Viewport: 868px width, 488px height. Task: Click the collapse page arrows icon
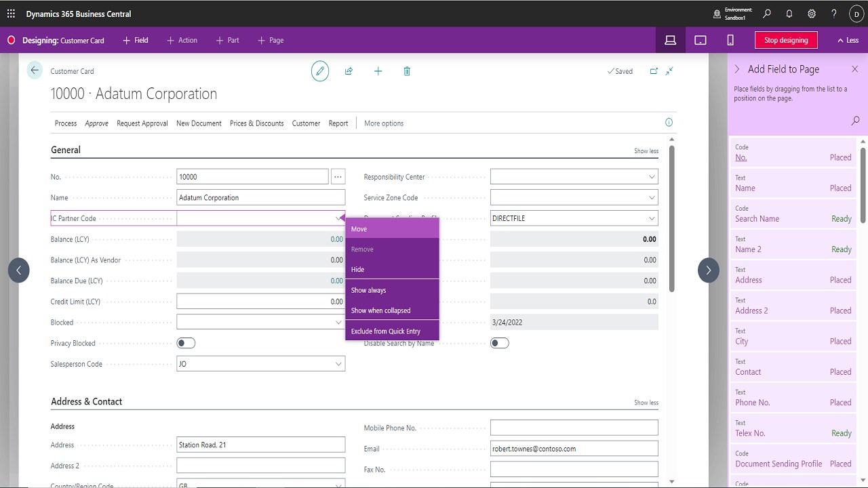coord(669,71)
